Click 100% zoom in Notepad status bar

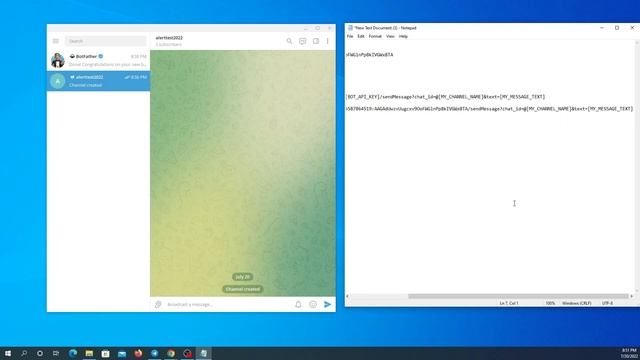[550, 303]
